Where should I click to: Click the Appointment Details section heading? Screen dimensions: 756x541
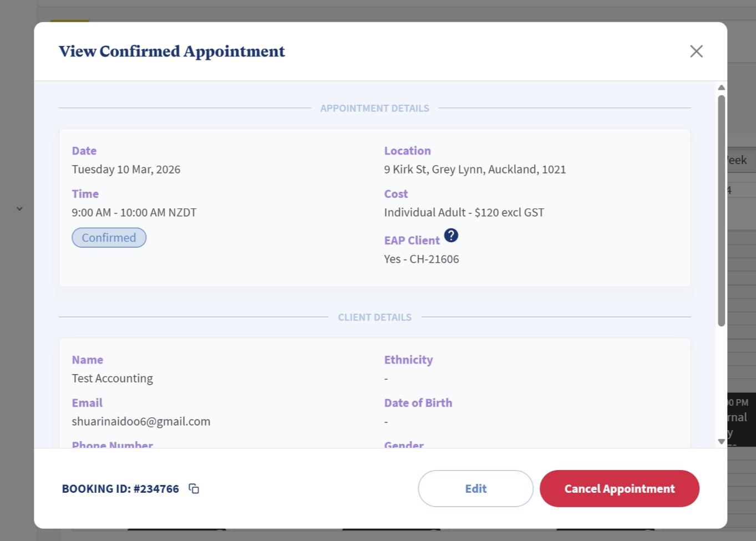374,109
